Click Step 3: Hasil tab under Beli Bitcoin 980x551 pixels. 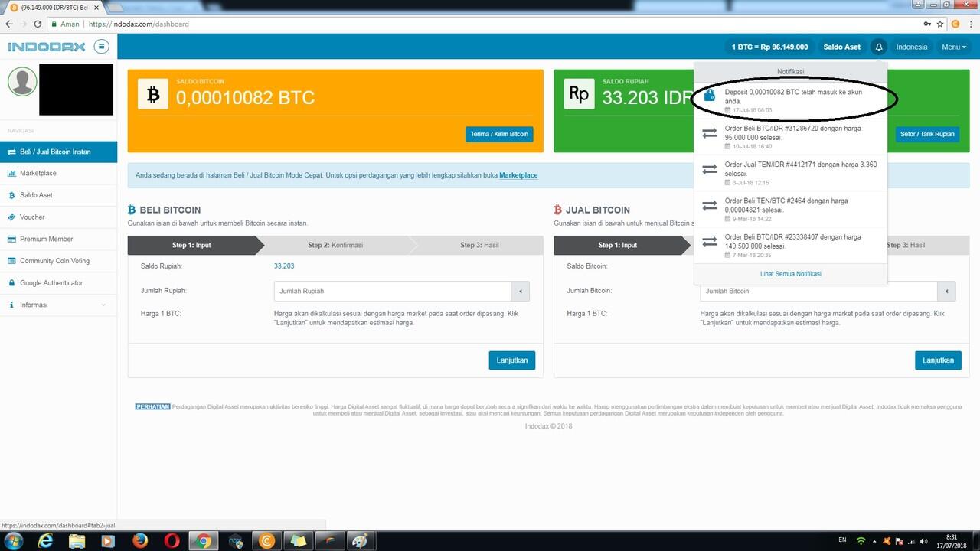[480, 245]
